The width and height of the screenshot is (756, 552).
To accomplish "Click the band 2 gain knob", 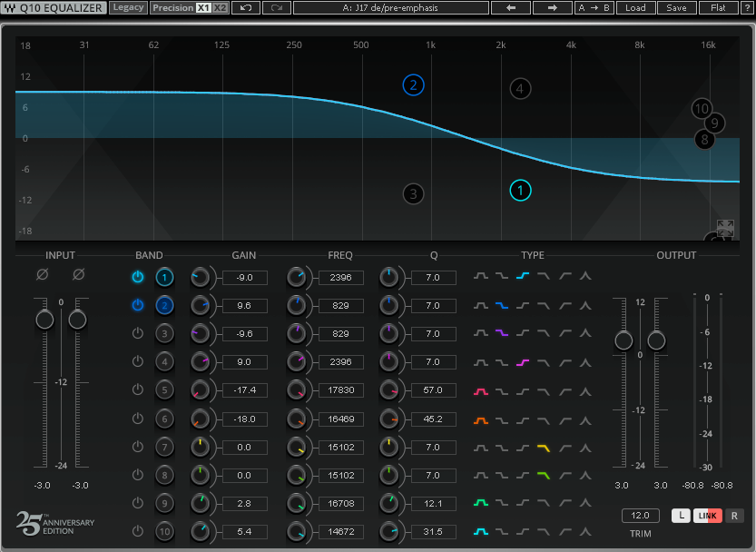I will click(200, 305).
